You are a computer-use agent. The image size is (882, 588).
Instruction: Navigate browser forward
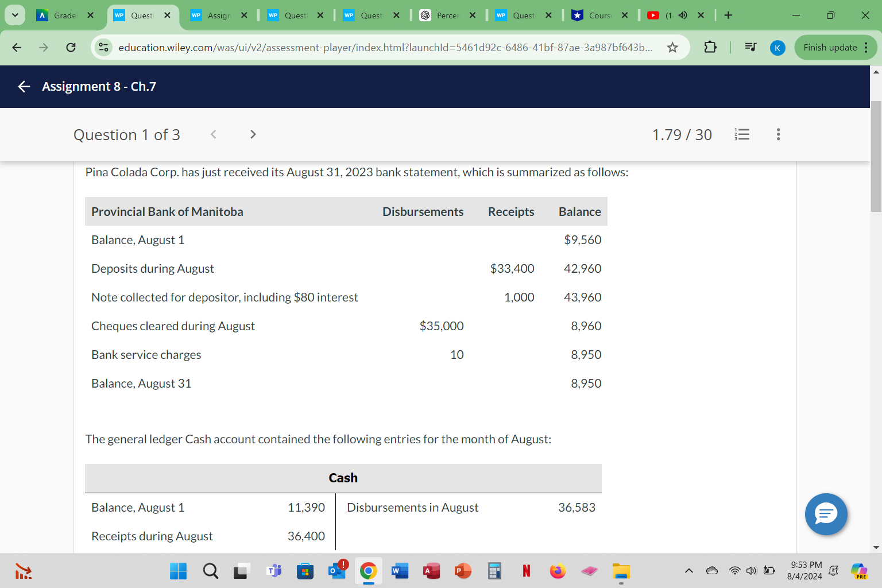click(x=44, y=47)
